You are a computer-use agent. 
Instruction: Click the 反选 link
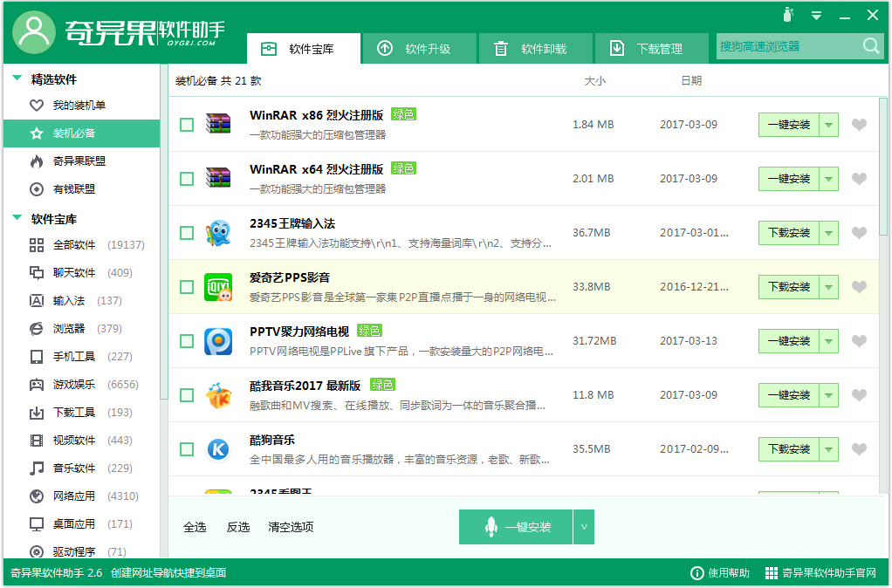(238, 527)
